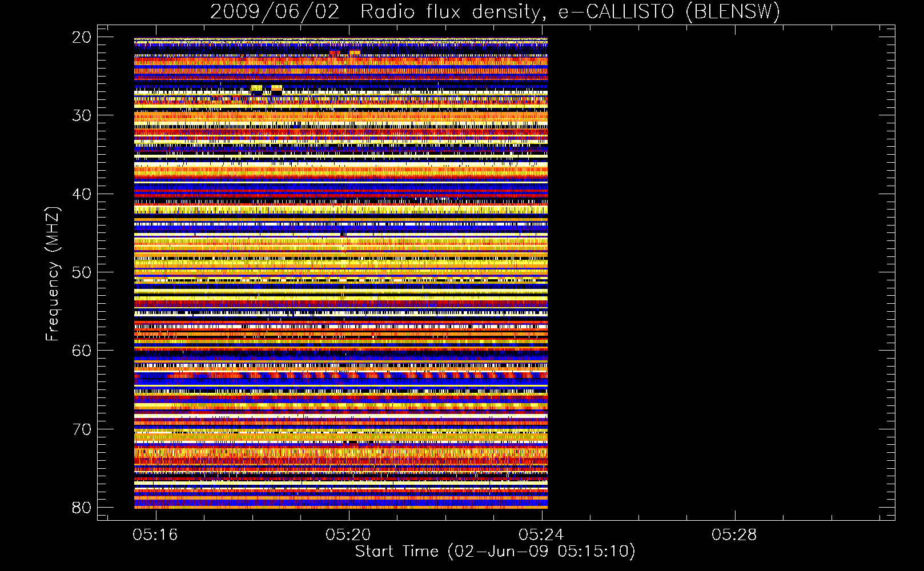Click the 'Start Time (02-Jun-09 05:15:10)' label

click(x=495, y=552)
